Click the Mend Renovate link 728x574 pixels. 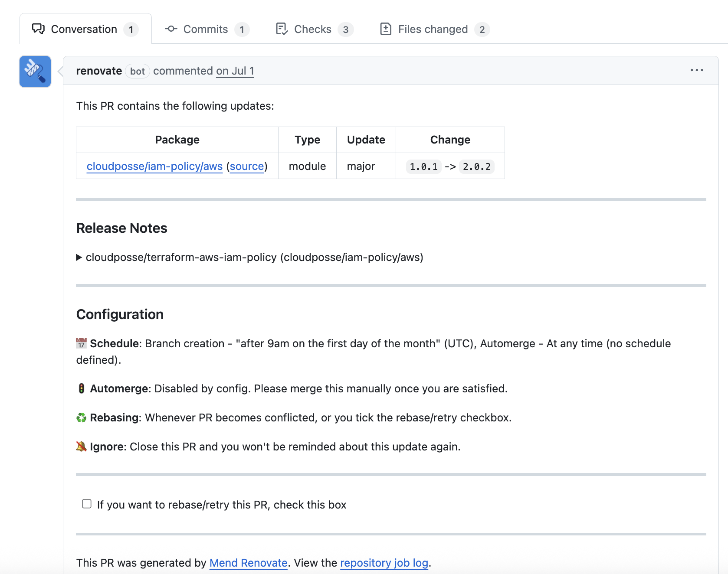[248, 563]
